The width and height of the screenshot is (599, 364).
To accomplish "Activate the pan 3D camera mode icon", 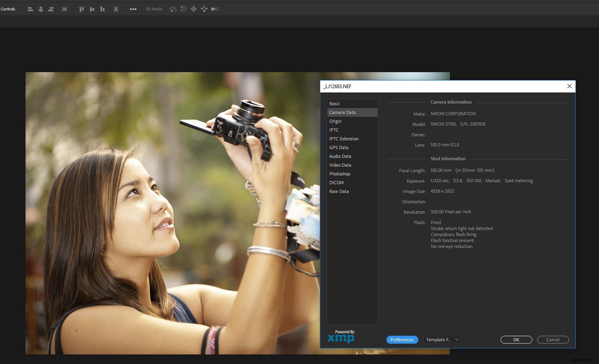I will pos(194,9).
